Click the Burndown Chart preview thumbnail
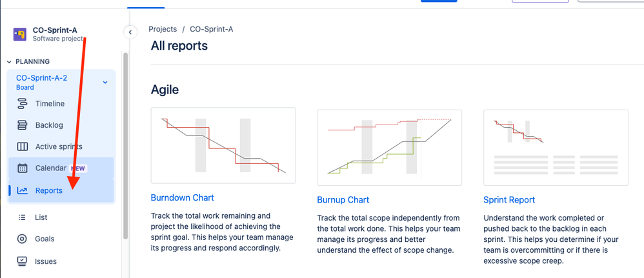 [223, 145]
